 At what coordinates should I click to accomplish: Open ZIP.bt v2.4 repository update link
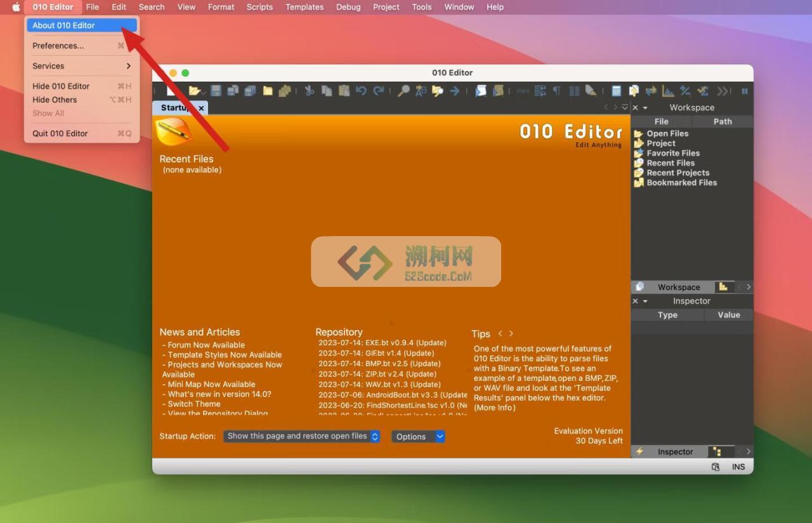pyautogui.click(x=377, y=374)
